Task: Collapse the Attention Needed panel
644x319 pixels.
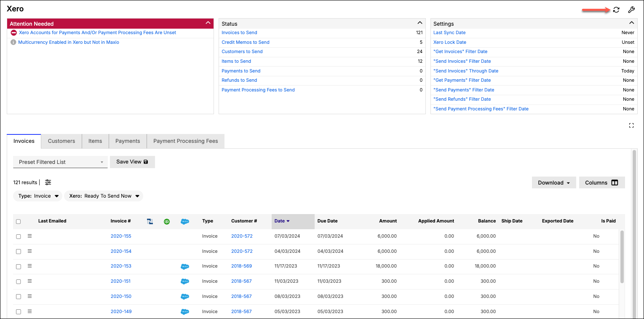Action: coord(208,23)
